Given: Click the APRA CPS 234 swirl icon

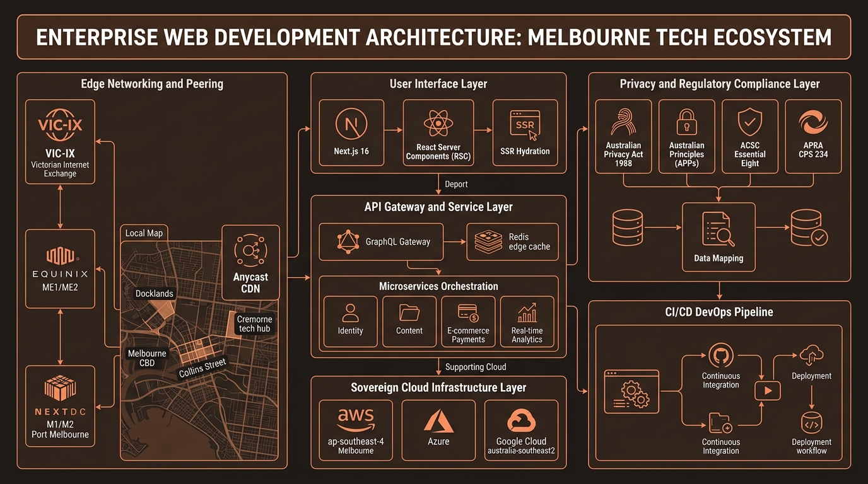Looking at the screenshot, I should 812,123.
